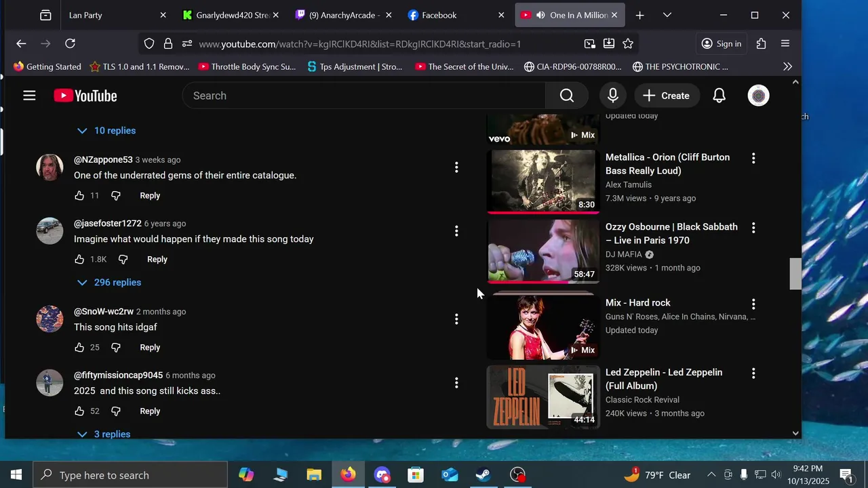Screen dimensions: 868x488
Task: Open Firefox application menu
Action: coord(785,43)
